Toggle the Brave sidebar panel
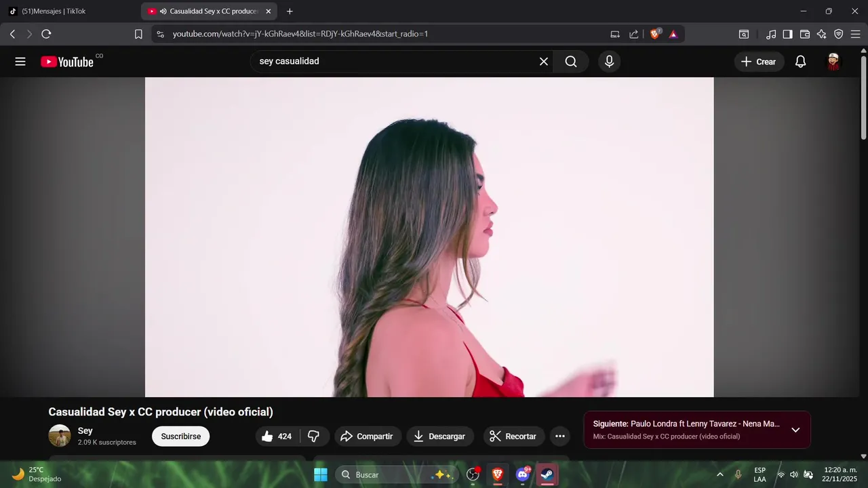 pos(788,34)
